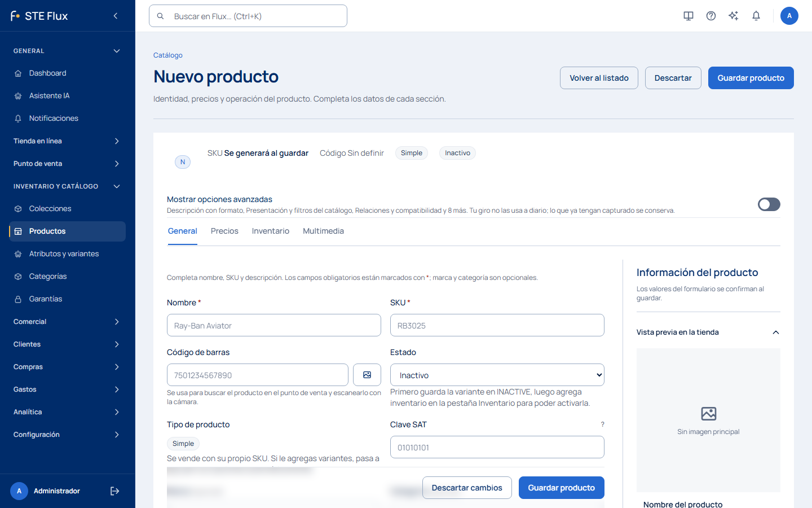
Task: Click the top Descartar button
Action: tap(673, 78)
